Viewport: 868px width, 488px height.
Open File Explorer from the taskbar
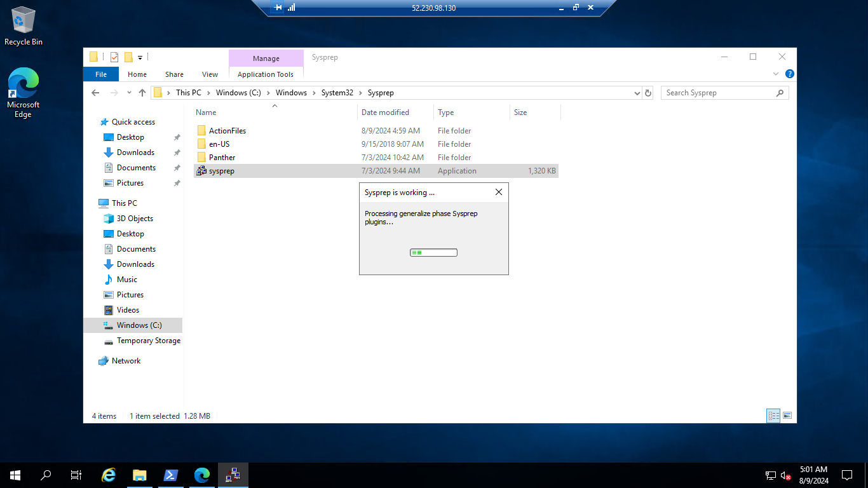point(140,475)
